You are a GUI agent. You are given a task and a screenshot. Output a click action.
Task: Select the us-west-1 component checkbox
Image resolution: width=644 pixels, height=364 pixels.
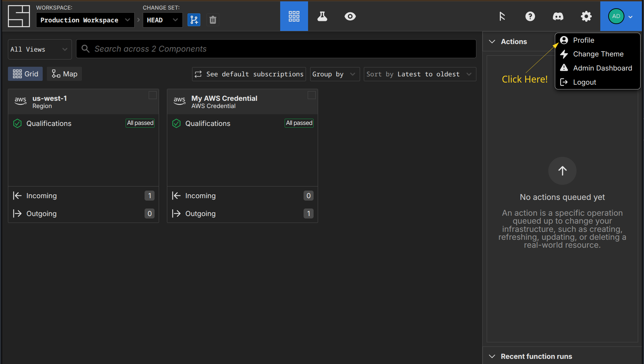pos(152,95)
